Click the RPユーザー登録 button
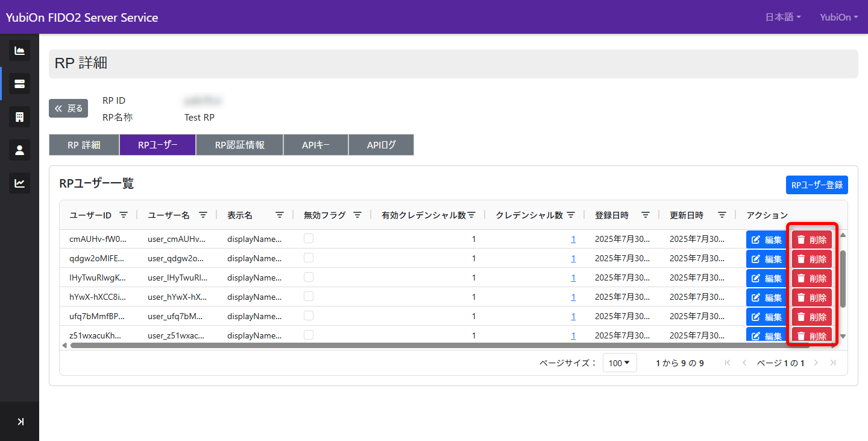Image resolution: width=868 pixels, height=441 pixels. coord(817,185)
